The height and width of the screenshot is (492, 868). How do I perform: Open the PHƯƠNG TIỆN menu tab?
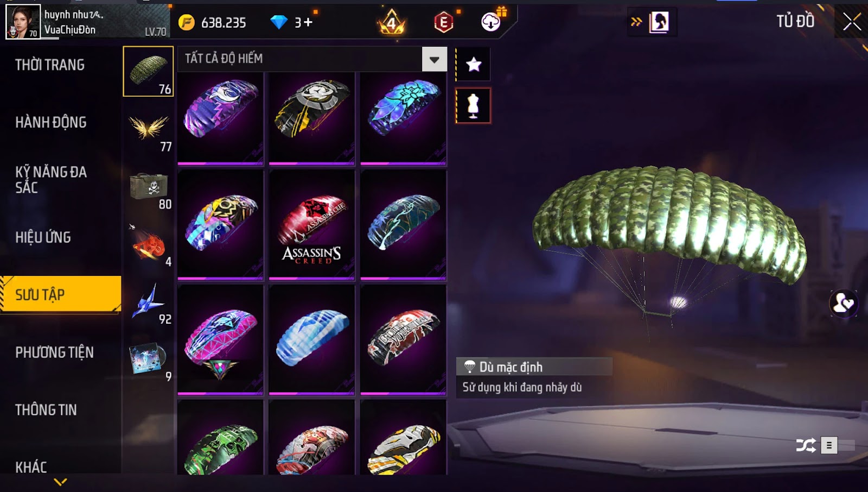coord(54,352)
